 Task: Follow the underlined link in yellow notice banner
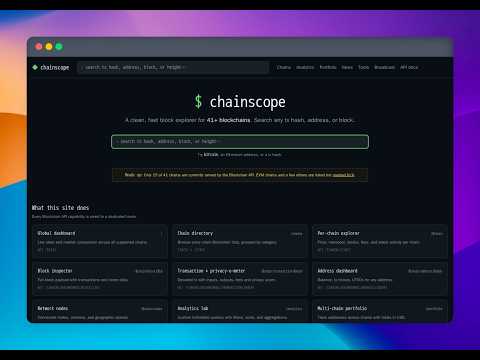click(344, 175)
